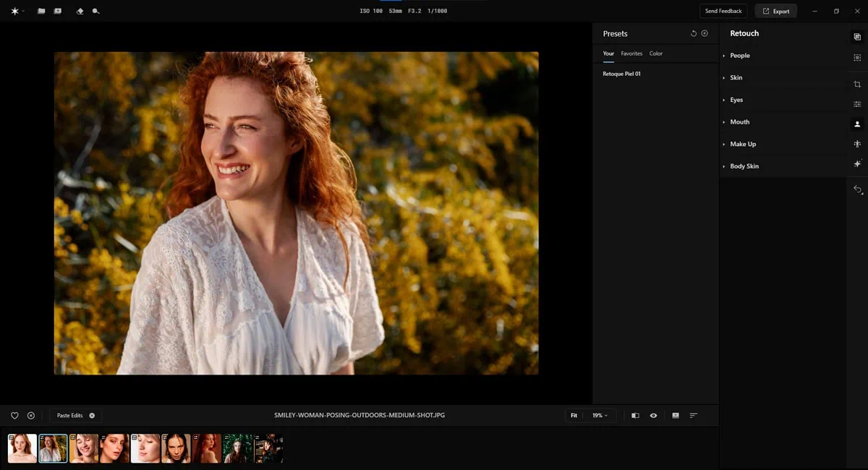The image size is (868, 470).
Task: Open the Retouch portrait person icon
Action: tap(857, 124)
